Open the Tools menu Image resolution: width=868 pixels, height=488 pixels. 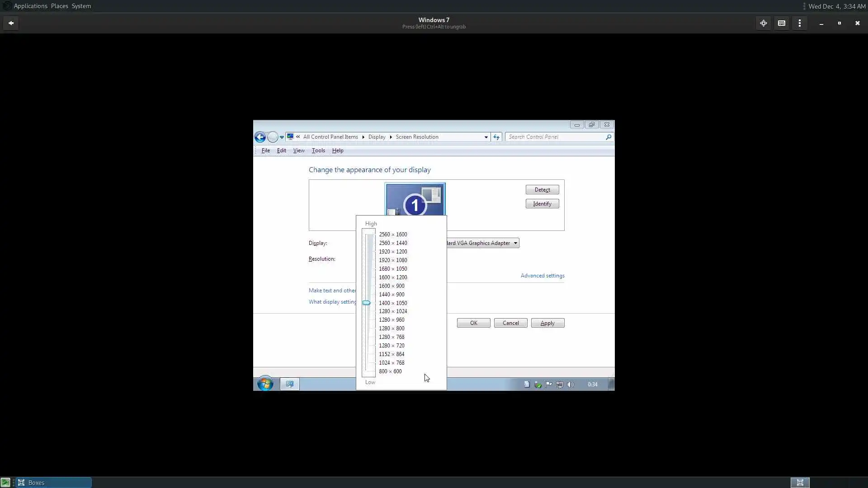pyautogui.click(x=318, y=150)
